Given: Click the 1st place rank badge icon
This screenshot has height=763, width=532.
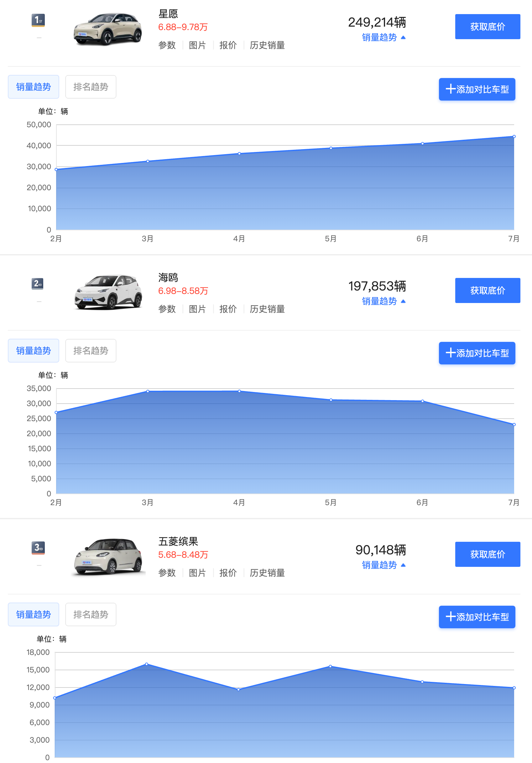Looking at the screenshot, I should (38, 20).
